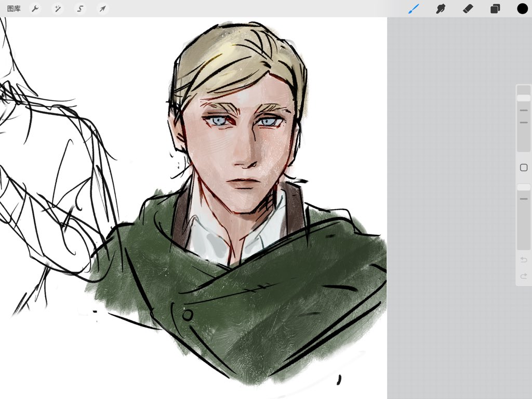Activate the Selection S-shaped tool
The height and width of the screenshot is (399, 532).
point(80,8)
